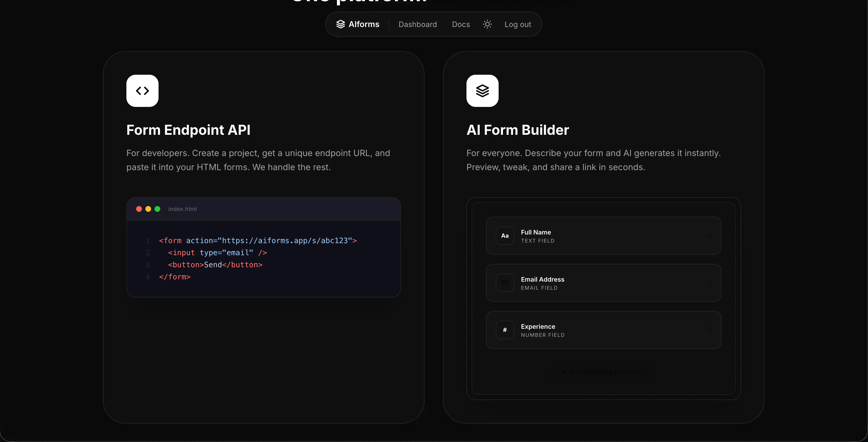Image resolution: width=868 pixels, height=442 pixels.
Task: Click the EMAIL FIELD type label
Action: tap(539, 288)
